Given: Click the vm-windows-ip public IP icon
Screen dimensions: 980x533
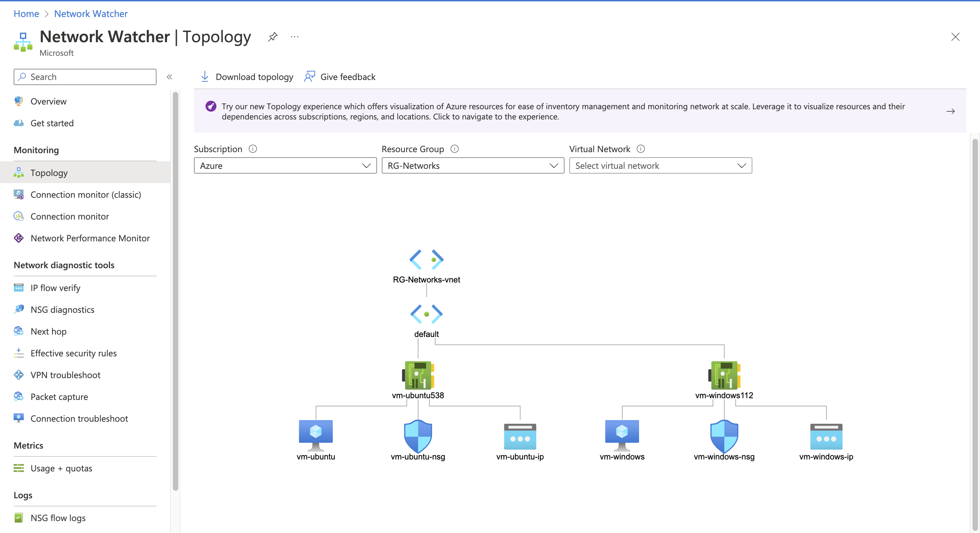Looking at the screenshot, I should point(826,437).
